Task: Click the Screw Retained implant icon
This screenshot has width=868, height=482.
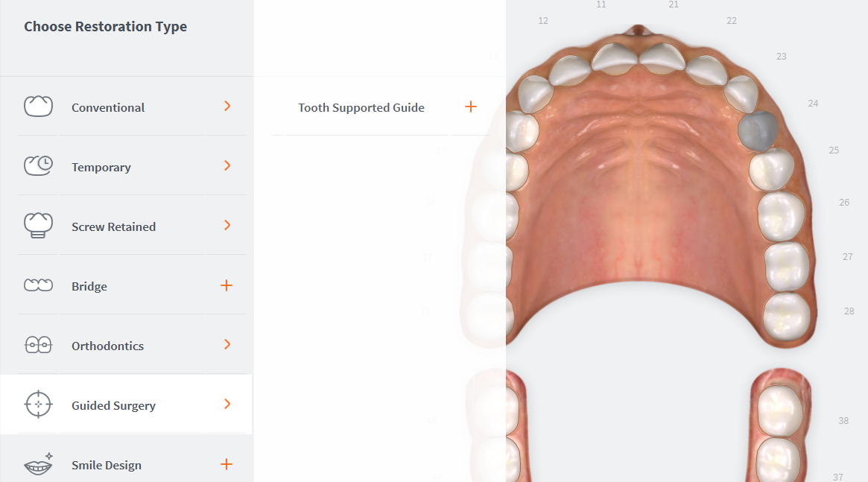Action: point(38,225)
